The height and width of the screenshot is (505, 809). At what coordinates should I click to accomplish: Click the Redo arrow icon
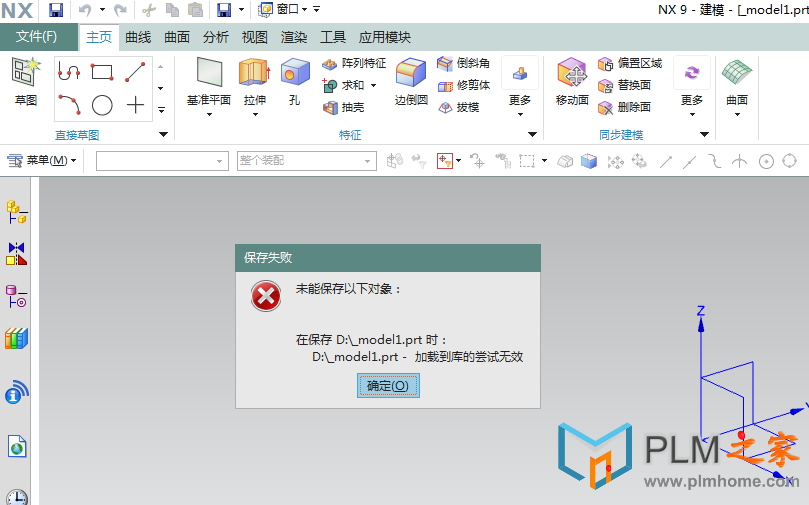[120, 10]
